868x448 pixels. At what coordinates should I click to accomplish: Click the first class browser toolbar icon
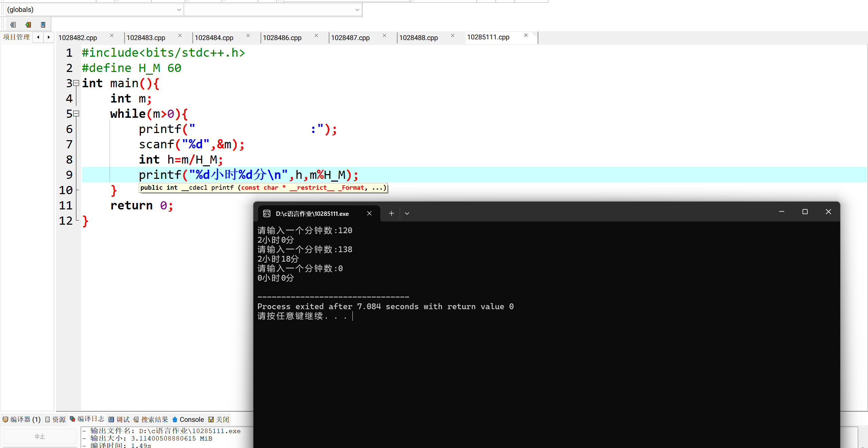(13, 24)
